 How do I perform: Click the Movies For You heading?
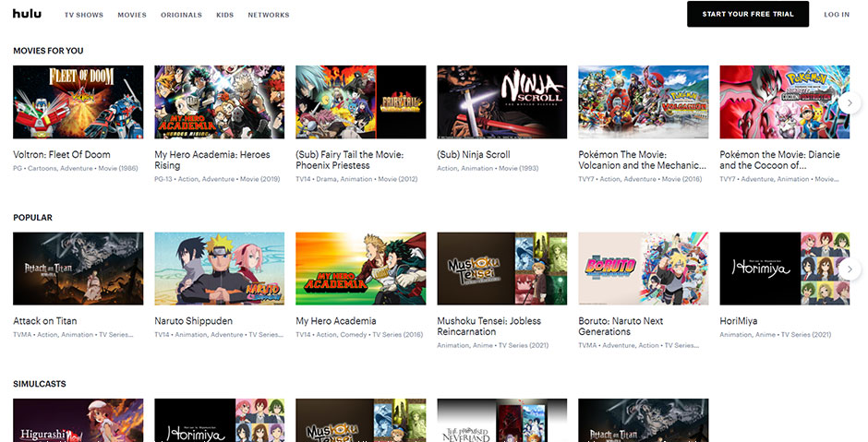point(48,51)
